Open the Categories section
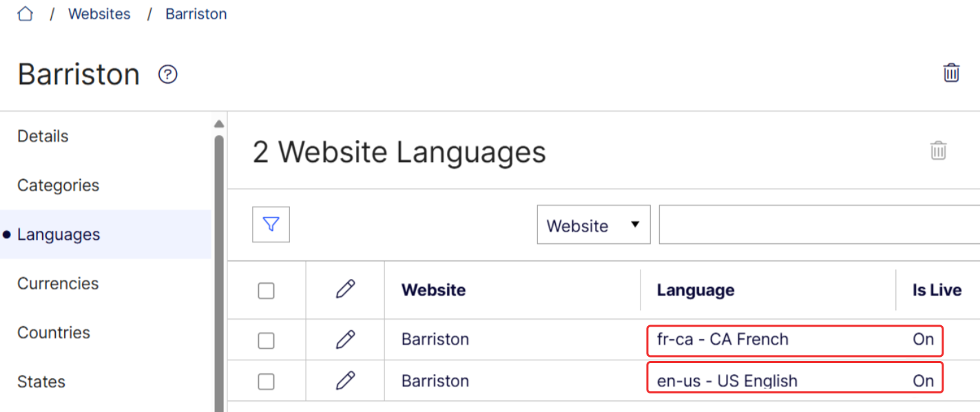The width and height of the screenshot is (980, 412). [58, 185]
